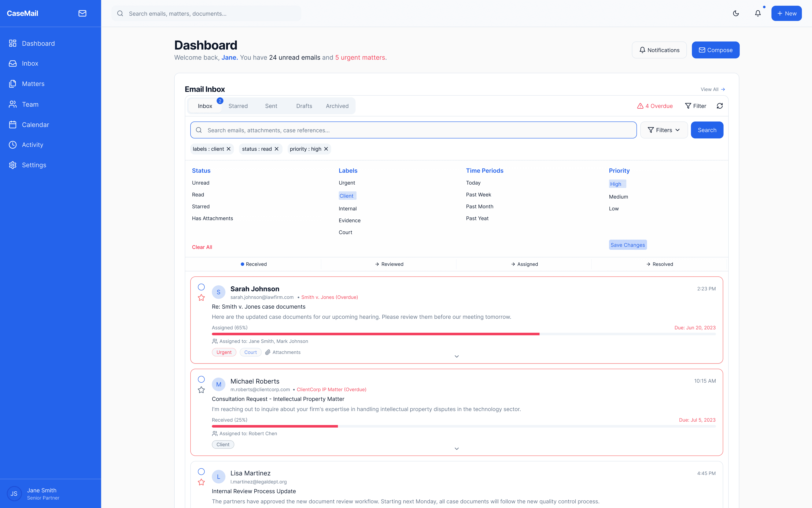Switch to the Drafts tab
The height and width of the screenshot is (508, 812).
coord(304,106)
